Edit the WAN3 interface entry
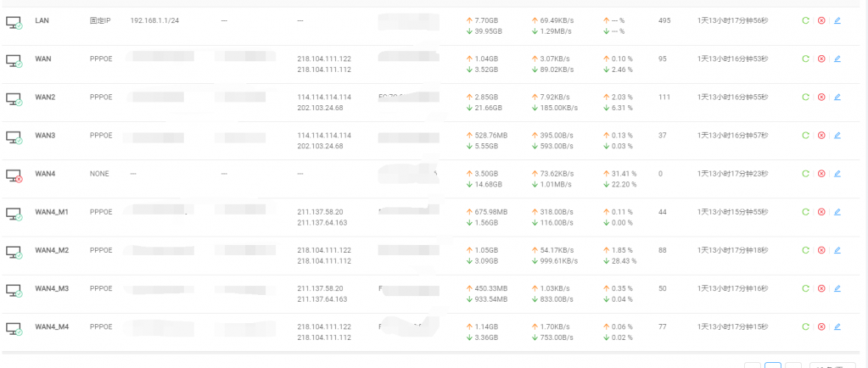Viewport: 868px width, 368px height. pyautogui.click(x=837, y=135)
